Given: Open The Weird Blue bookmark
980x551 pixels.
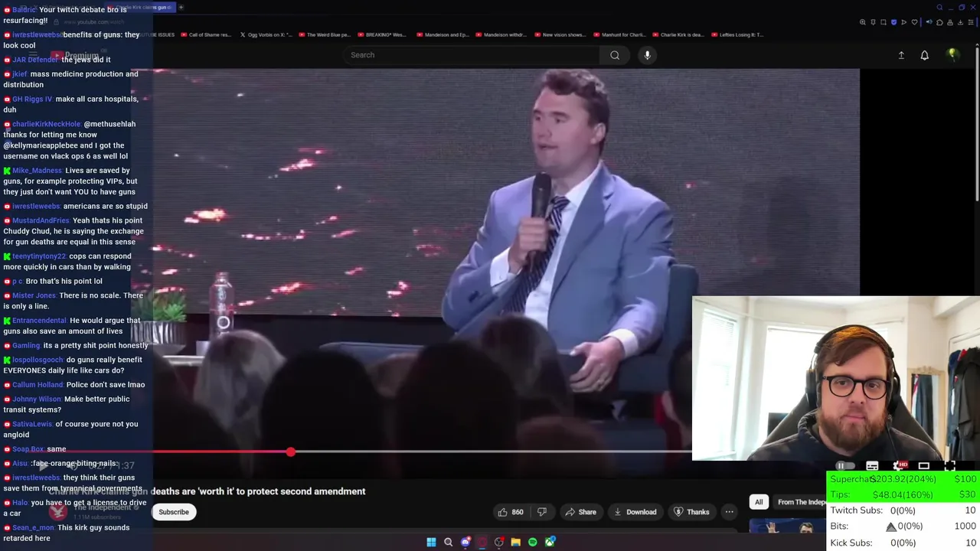Looking at the screenshot, I should tap(325, 34).
